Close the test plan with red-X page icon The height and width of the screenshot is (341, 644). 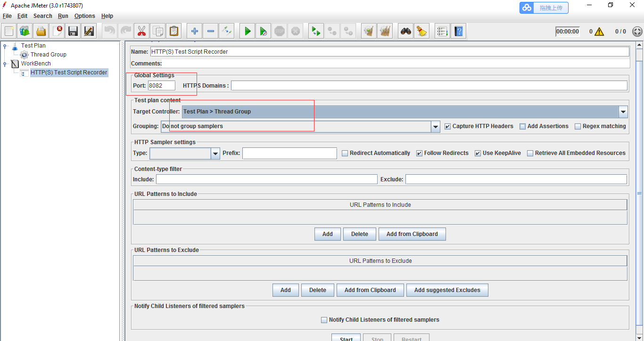pos(57,31)
